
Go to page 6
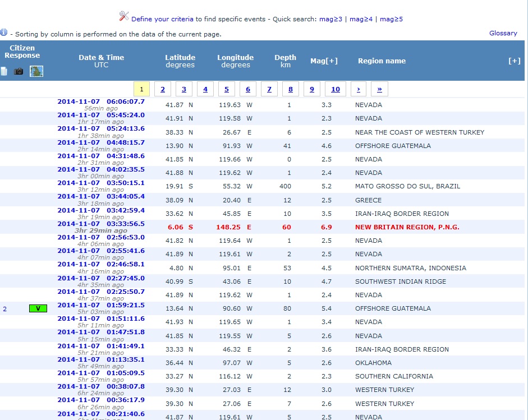[x=248, y=89]
